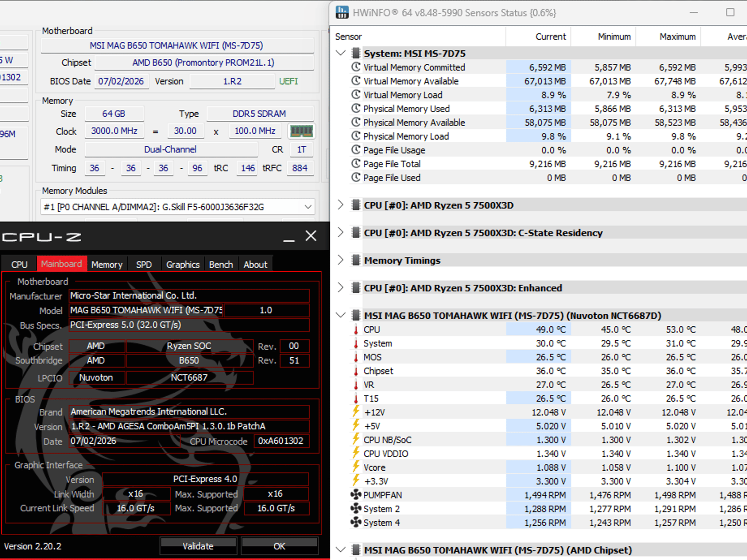Open the Bench tab in CPU-Z
747x560 pixels.
(x=221, y=264)
